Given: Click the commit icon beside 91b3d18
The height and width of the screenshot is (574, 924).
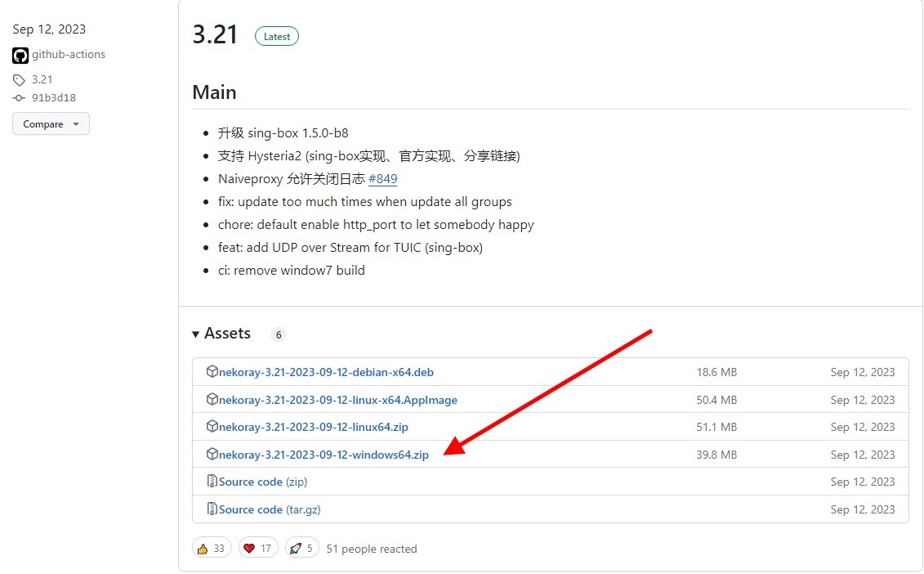Looking at the screenshot, I should click(x=19, y=98).
